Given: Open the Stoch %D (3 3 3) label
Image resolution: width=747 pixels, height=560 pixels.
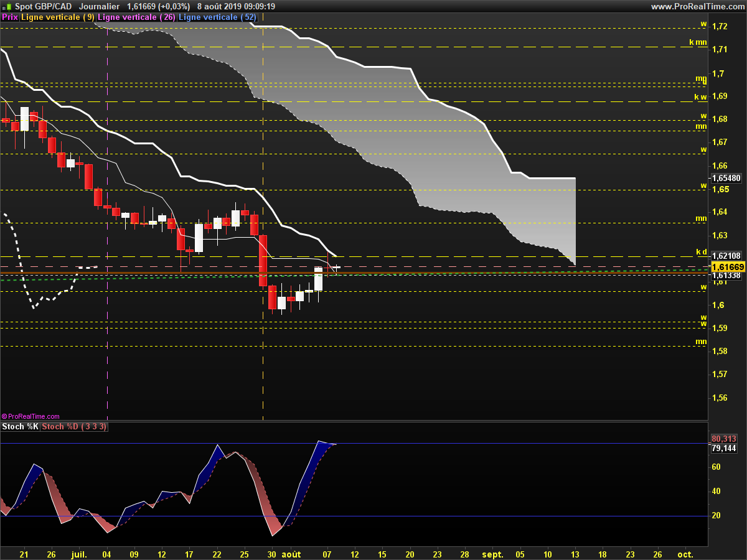Looking at the screenshot, I should (75, 427).
